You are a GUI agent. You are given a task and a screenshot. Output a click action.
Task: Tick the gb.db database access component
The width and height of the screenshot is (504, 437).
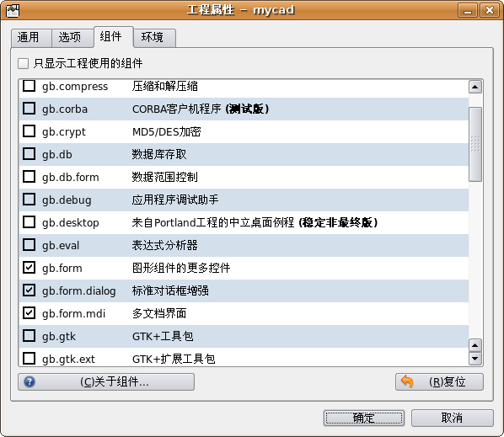(29, 154)
